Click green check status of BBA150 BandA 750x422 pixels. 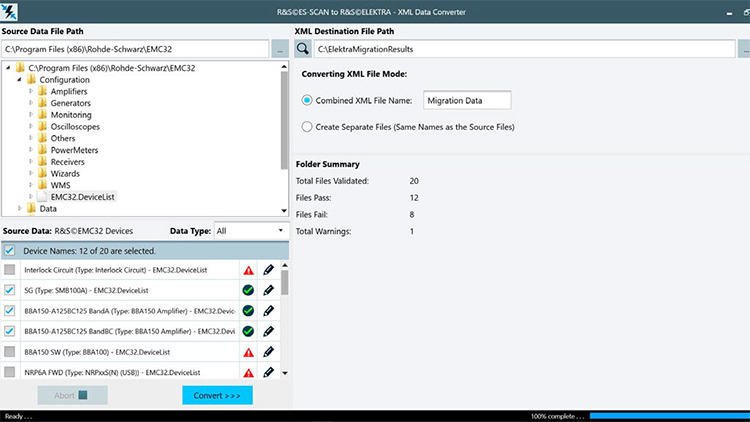[248, 311]
